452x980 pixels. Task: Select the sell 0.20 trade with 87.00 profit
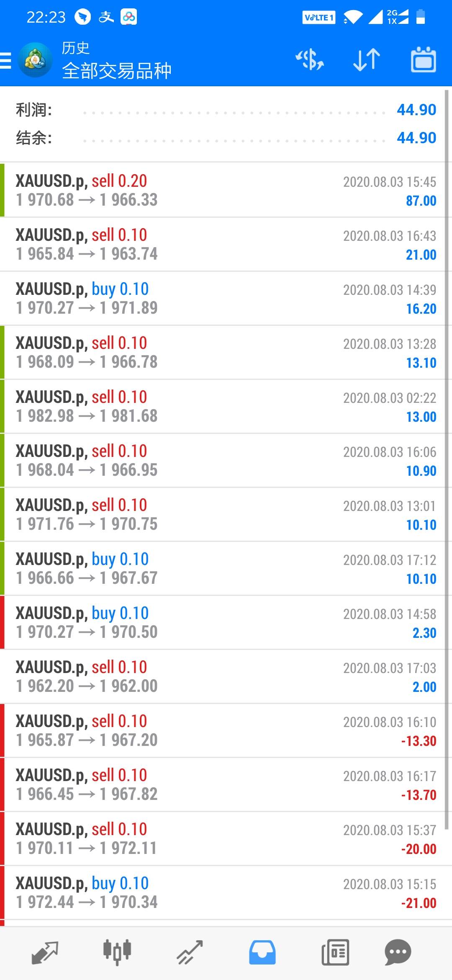pos(226,190)
